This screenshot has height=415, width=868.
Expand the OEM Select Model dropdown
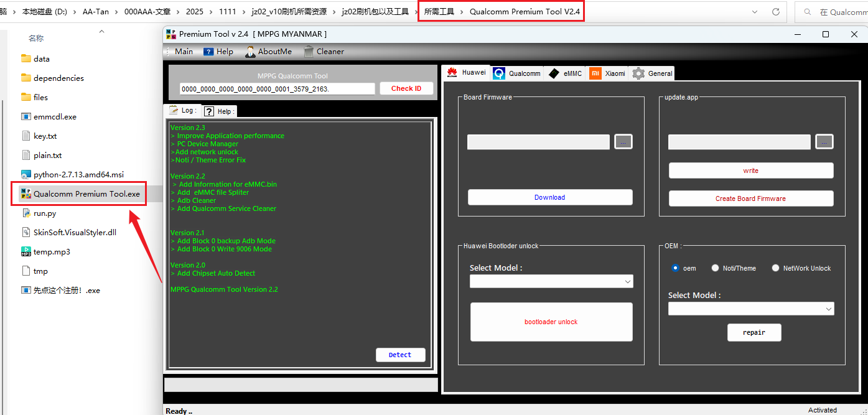tap(828, 309)
